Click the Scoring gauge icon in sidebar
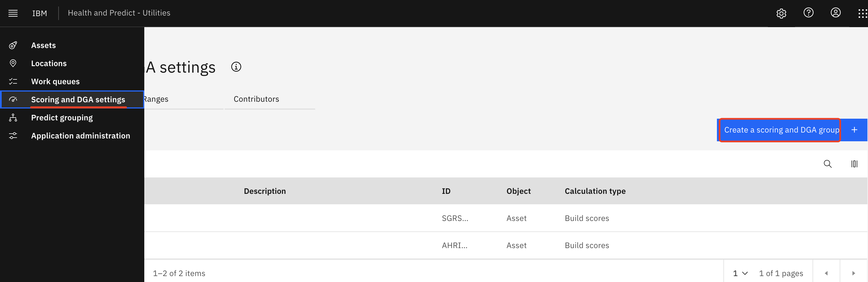 pyautogui.click(x=13, y=99)
